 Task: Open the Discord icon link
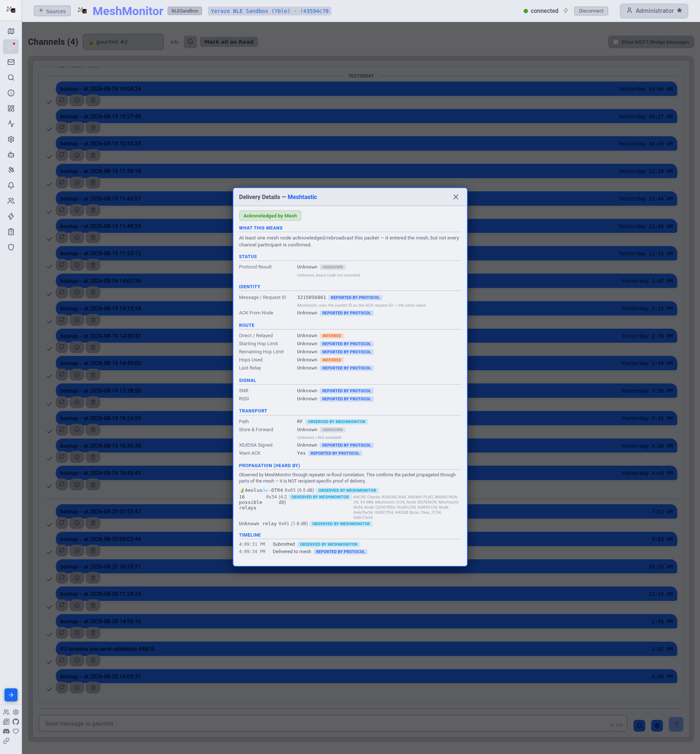click(x=6, y=731)
